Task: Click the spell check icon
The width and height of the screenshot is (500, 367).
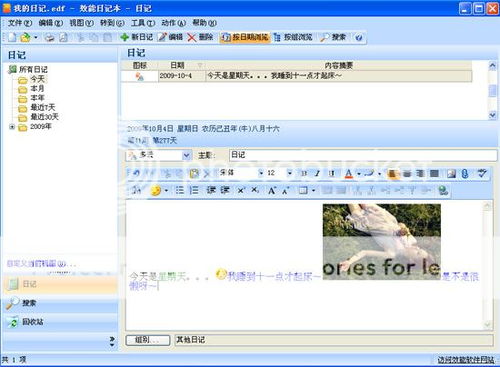Action: [x=482, y=173]
